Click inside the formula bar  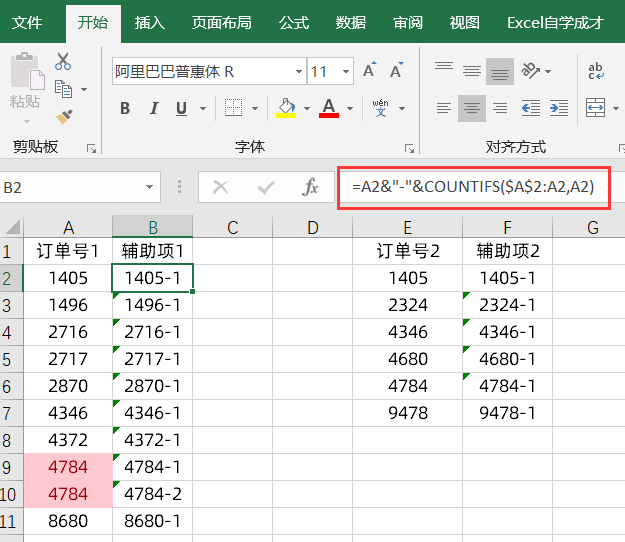click(474, 187)
